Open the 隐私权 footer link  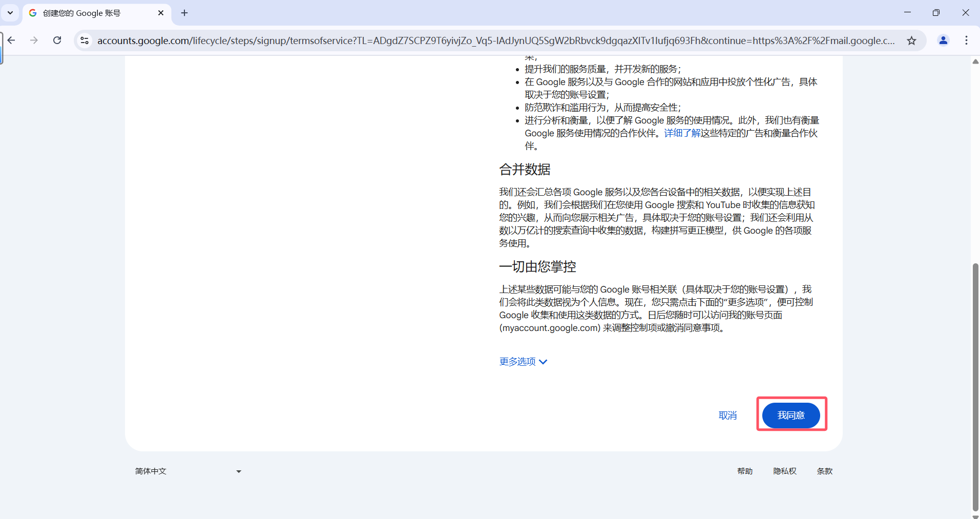[785, 471]
